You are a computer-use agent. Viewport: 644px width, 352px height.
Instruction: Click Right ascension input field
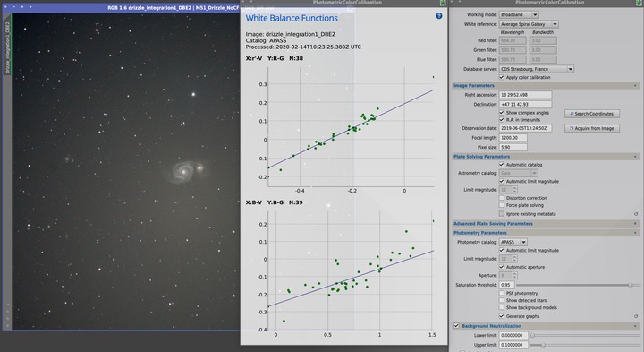[x=525, y=95]
